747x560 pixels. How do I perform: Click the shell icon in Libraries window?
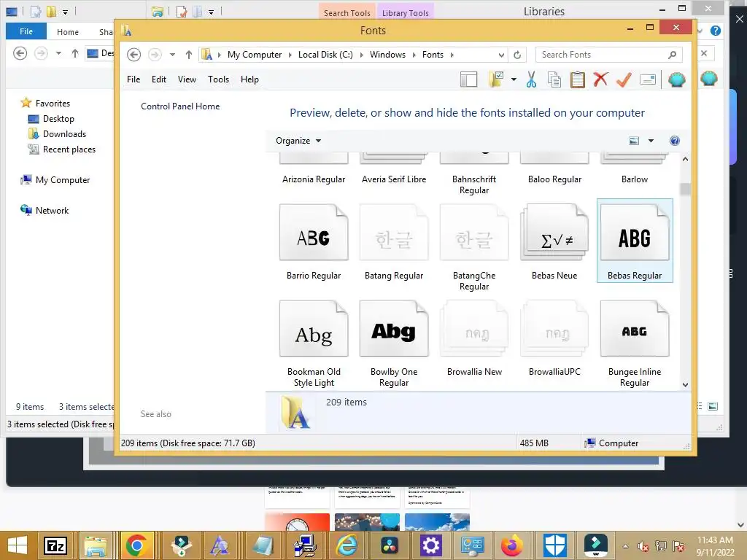click(x=709, y=78)
